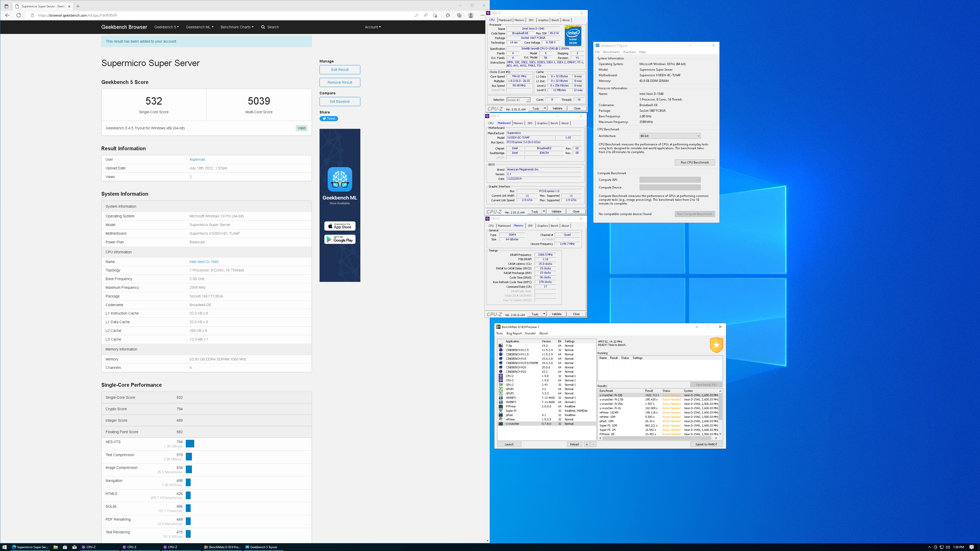Select Super PI icon in BenchMate list

tap(501, 411)
